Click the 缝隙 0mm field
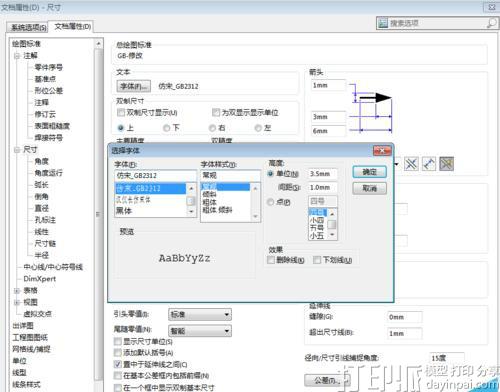The image size is (500, 392). coord(405,317)
